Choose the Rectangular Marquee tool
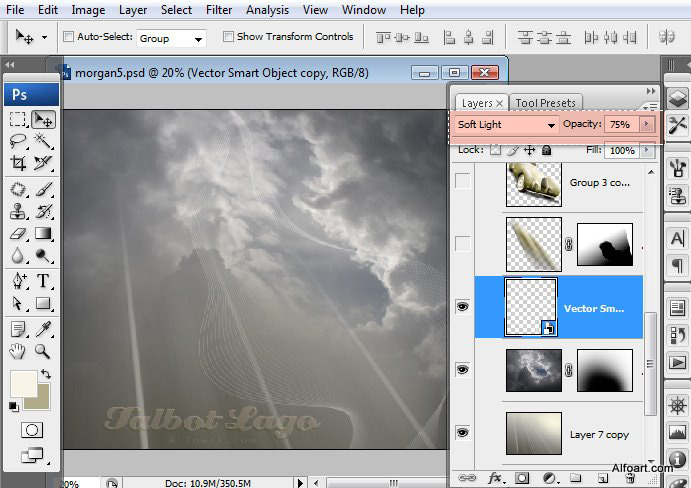The height and width of the screenshot is (488, 691). [18, 119]
